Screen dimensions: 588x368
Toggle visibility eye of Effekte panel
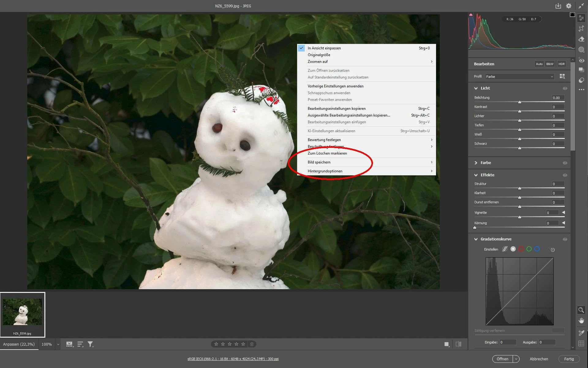(565, 175)
